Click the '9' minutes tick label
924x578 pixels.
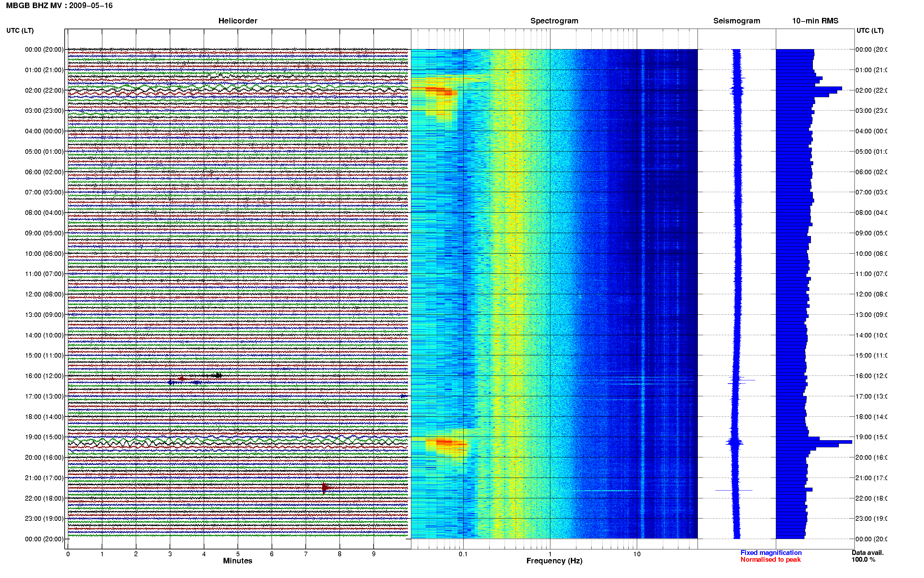coord(374,554)
